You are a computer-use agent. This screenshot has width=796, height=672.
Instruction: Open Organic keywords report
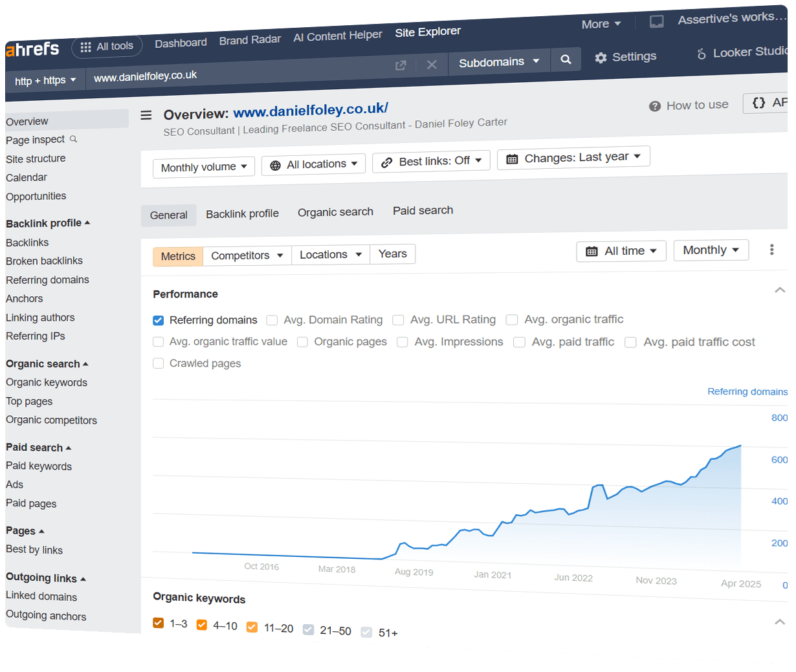pos(47,382)
